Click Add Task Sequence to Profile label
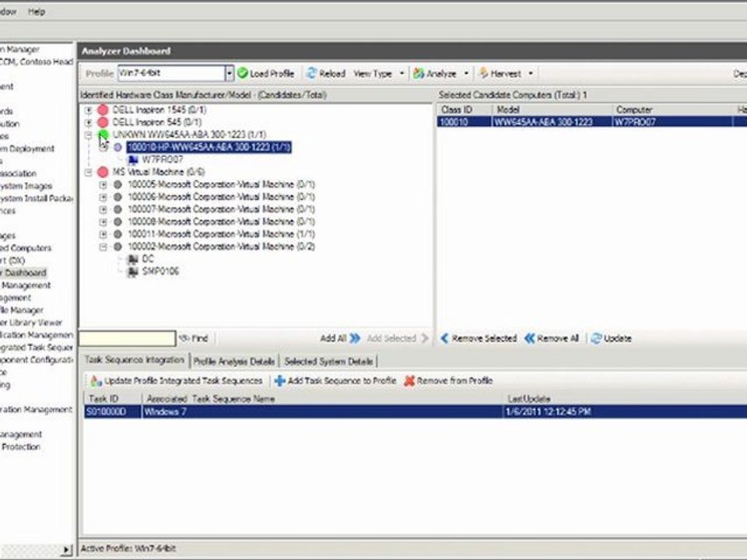Image resolution: width=747 pixels, height=560 pixels. [x=342, y=381]
